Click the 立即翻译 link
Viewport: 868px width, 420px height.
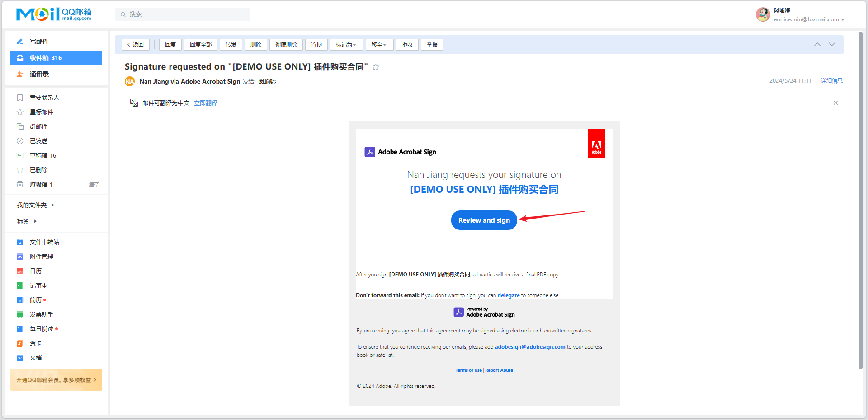206,103
